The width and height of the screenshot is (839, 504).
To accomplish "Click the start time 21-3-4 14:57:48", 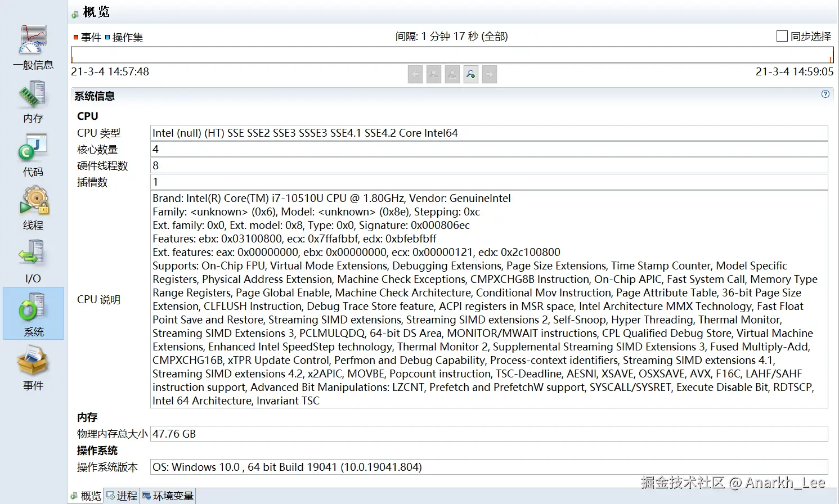I will point(110,71).
